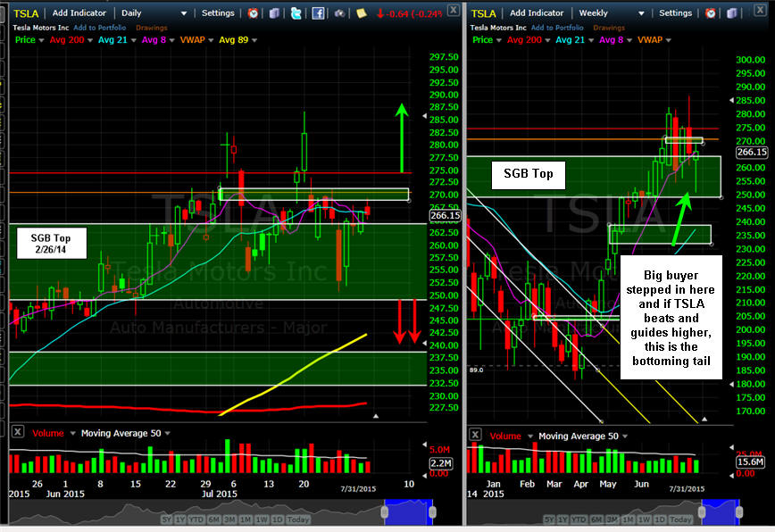
Task: Click Add Indicator in the Daily chart
Action: 79,13
